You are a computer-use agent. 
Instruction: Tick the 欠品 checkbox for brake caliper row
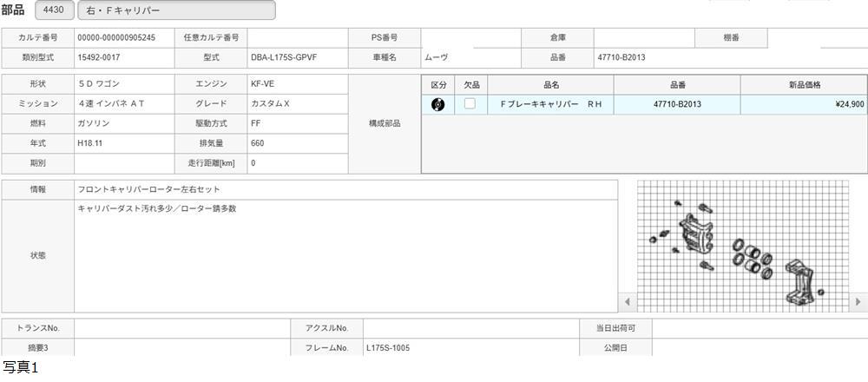click(x=470, y=104)
